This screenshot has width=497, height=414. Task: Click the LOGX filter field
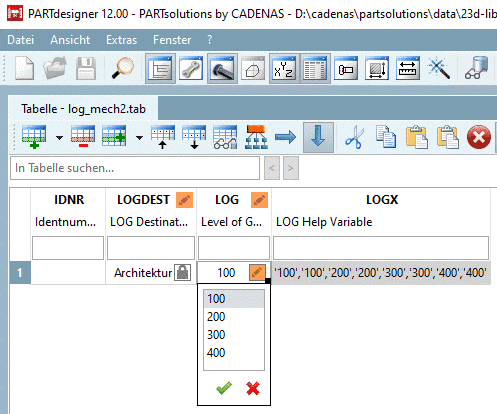tap(381, 248)
